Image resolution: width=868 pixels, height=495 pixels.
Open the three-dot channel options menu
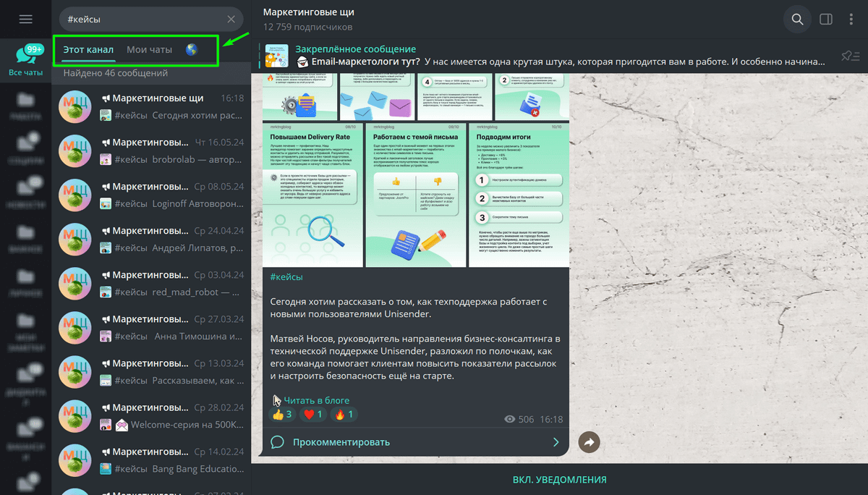click(x=852, y=20)
